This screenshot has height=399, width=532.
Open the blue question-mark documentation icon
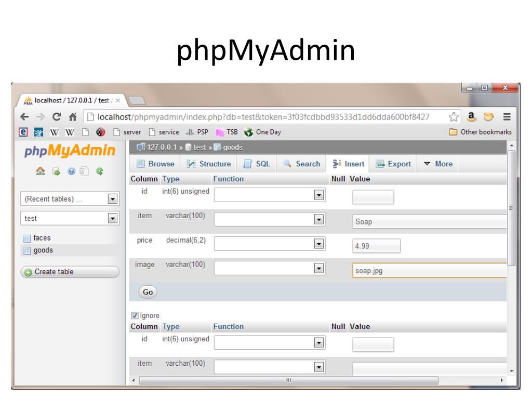[x=71, y=171]
